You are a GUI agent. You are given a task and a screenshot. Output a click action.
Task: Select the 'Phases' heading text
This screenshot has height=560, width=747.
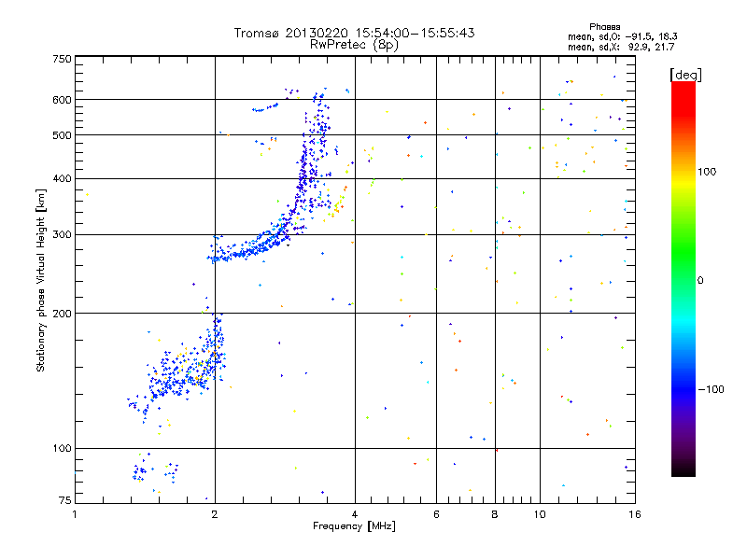click(x=604, y=27)
